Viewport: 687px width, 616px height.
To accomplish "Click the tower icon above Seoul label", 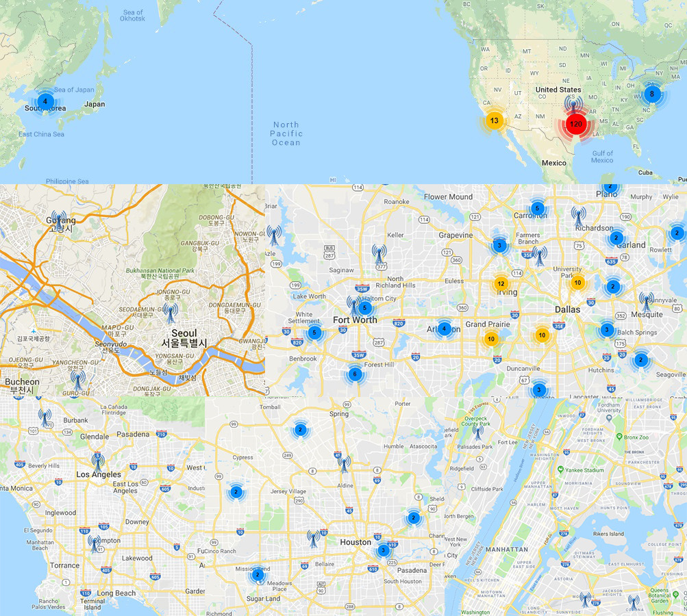I will [171, 313].
